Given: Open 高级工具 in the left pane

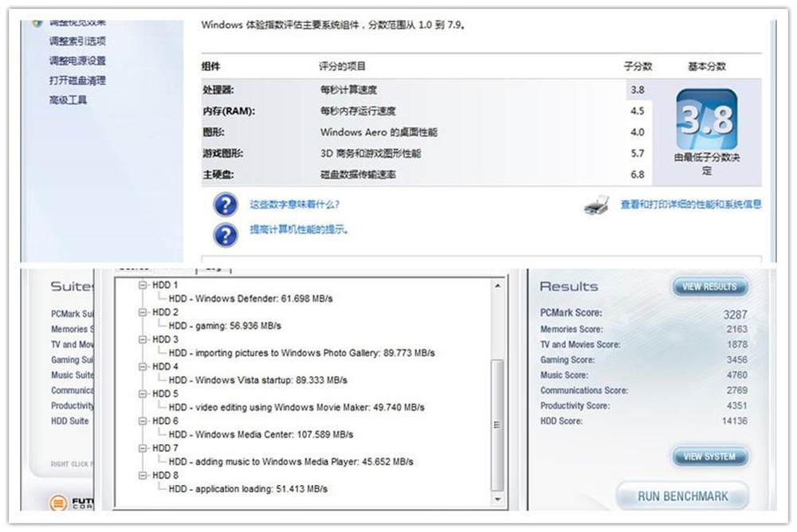Looking at the screenshot, I should coord(68,100).
